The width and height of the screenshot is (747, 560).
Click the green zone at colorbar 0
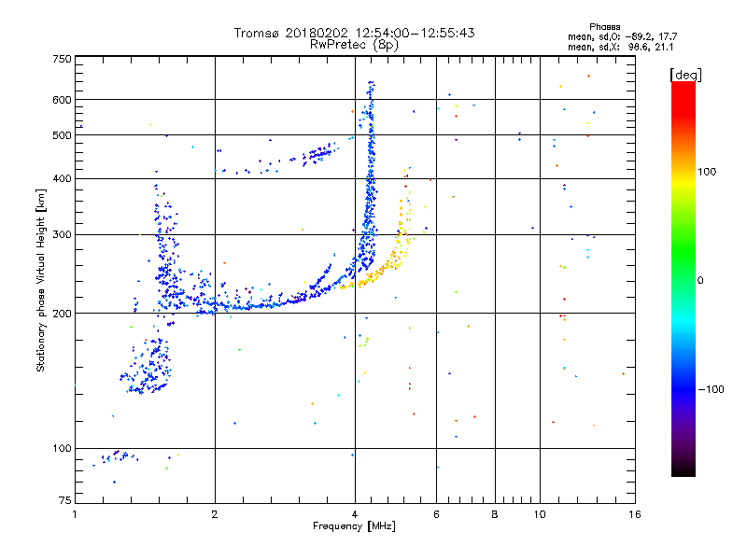point(684,279)
